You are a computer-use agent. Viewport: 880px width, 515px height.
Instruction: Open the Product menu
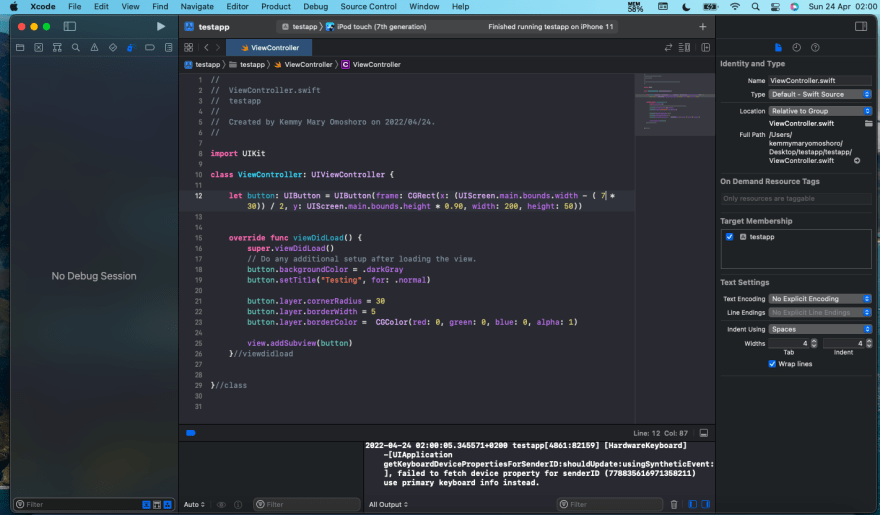pos(276,7)
